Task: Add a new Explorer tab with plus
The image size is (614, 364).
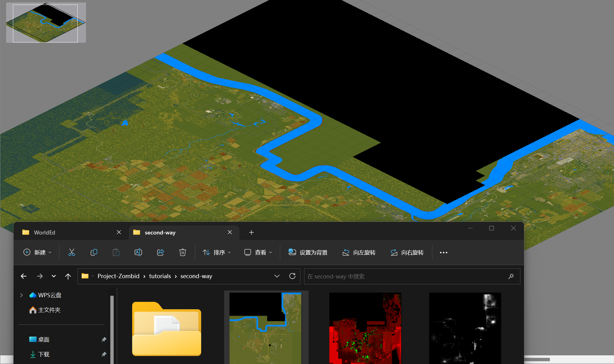Action: [x=251, y=232]
